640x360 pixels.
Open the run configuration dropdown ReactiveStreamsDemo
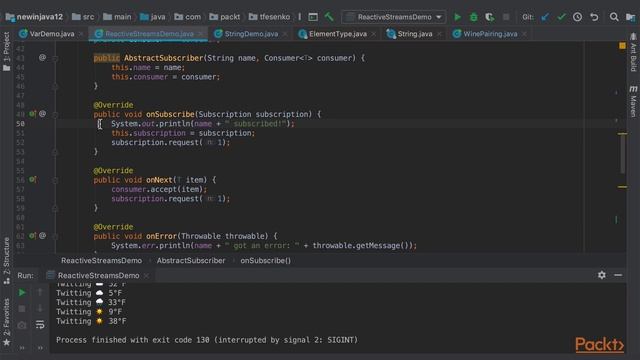pyautogui.click(x=394, y=17)
